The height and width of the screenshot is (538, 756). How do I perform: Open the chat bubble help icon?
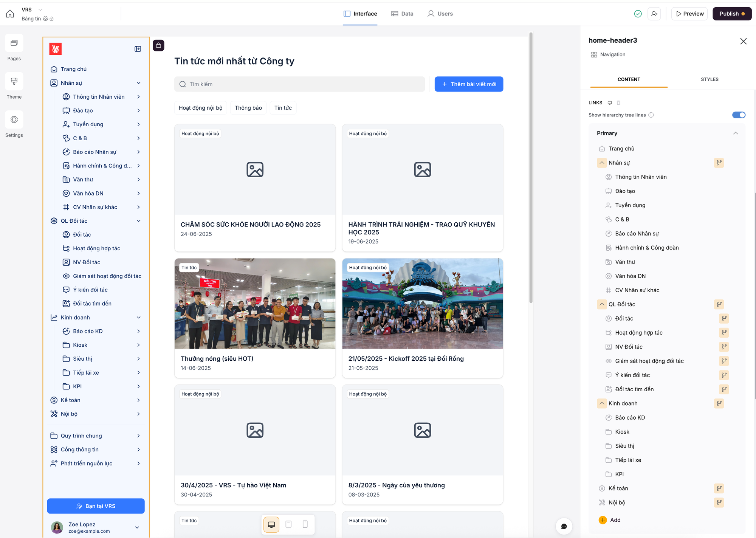(564, 526)
